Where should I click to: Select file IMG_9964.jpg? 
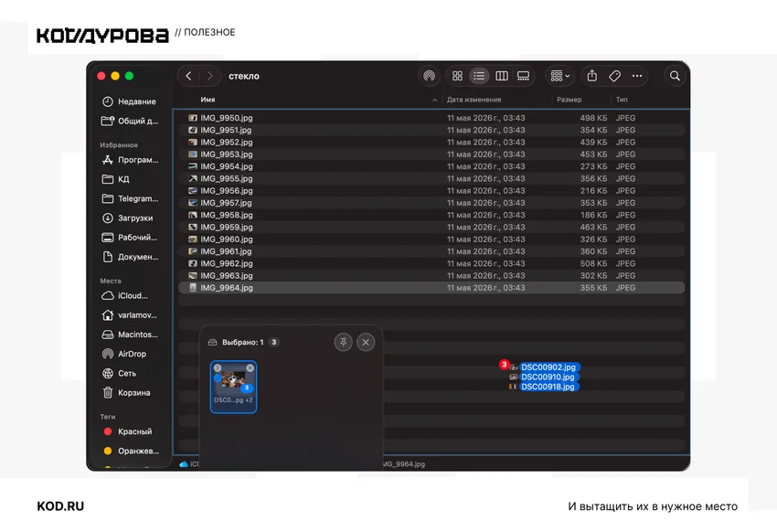pyautogui.click(x=431, y=288)
